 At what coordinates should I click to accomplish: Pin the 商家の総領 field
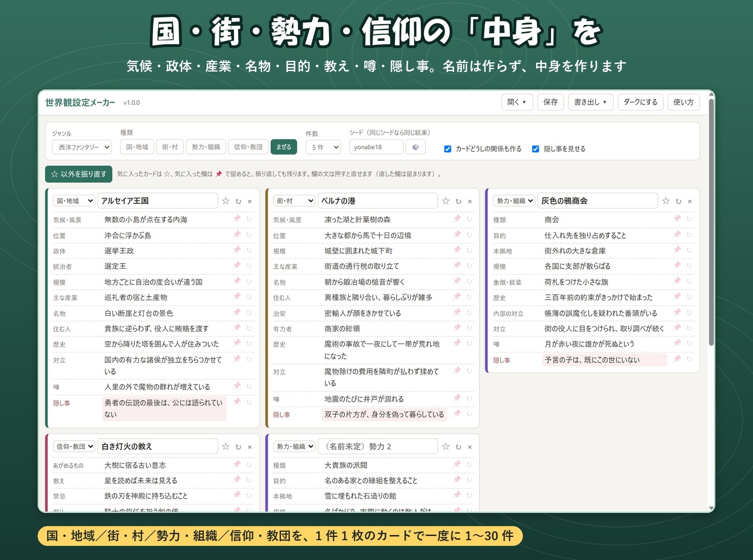(x=457, y=328)
